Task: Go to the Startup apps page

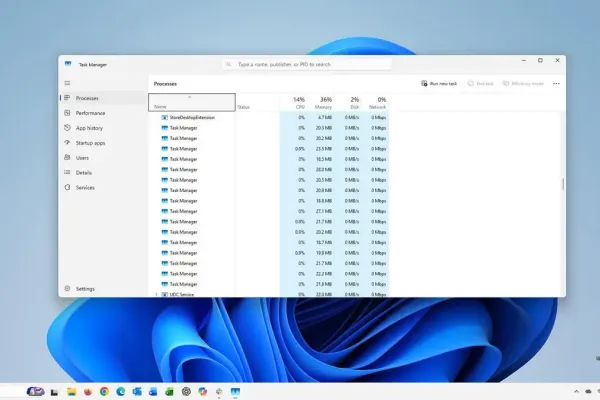Action: click(103, 143)
